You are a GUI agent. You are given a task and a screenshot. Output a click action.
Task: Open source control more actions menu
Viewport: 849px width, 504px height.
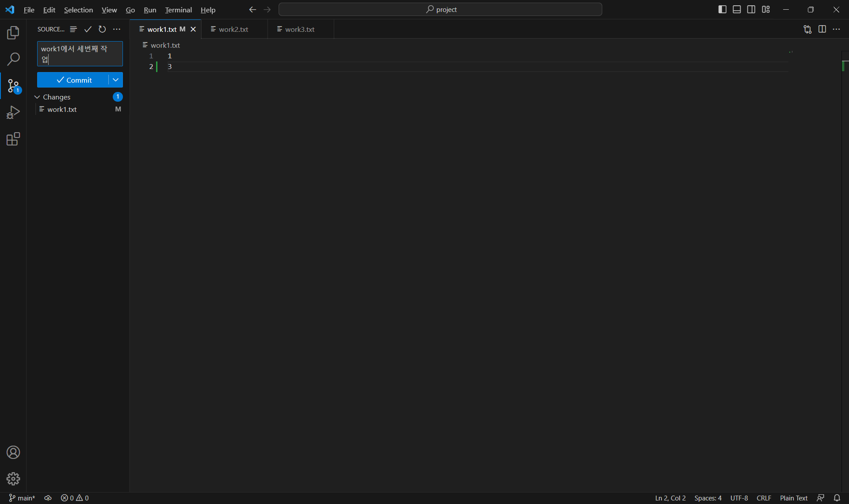point(117,29)
